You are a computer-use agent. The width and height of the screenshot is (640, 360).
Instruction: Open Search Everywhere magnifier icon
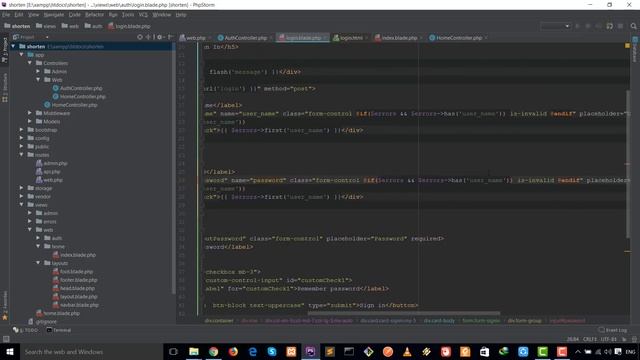633,26
